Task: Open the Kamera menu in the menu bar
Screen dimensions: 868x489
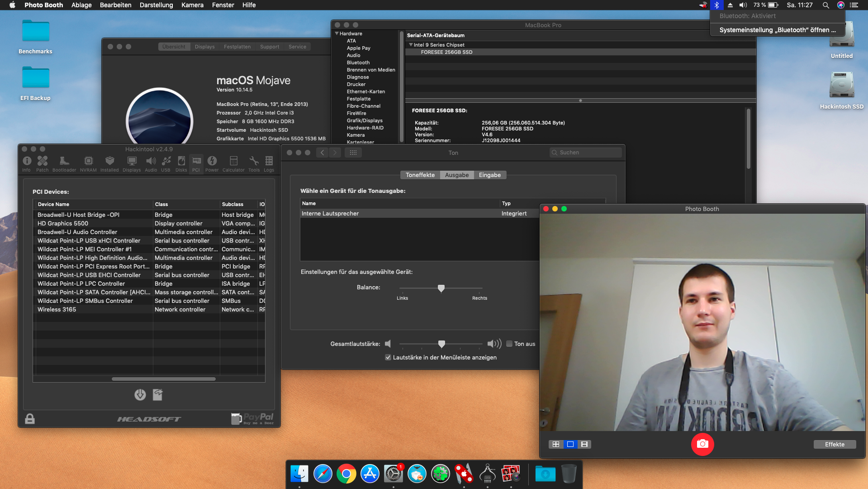Action: 192,5
